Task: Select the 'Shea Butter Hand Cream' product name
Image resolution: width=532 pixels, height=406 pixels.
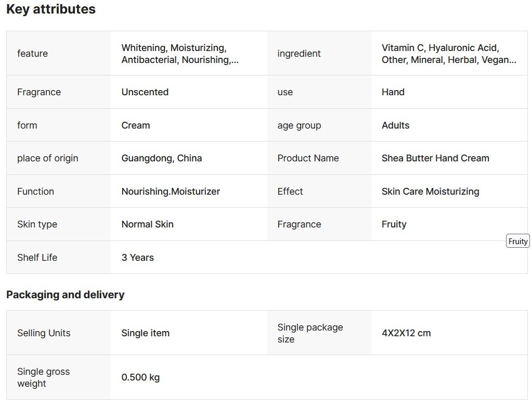Action: (x=435, y=158)
